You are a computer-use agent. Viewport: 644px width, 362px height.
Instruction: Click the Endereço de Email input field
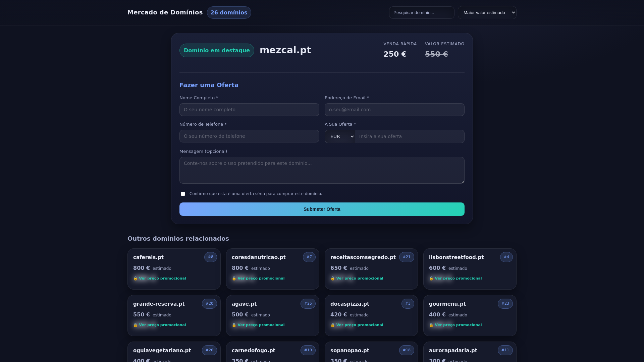pos(394,110)
